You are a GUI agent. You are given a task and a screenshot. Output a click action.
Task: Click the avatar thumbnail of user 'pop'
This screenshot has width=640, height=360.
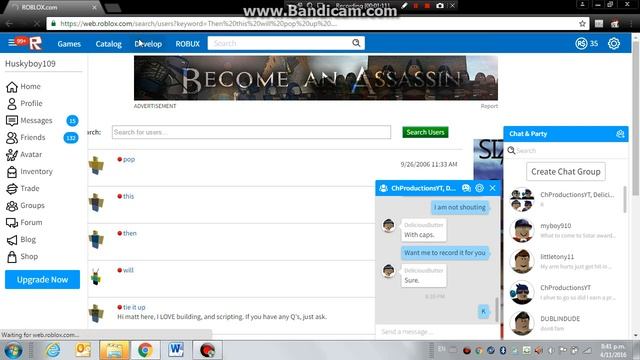(96, 165)
